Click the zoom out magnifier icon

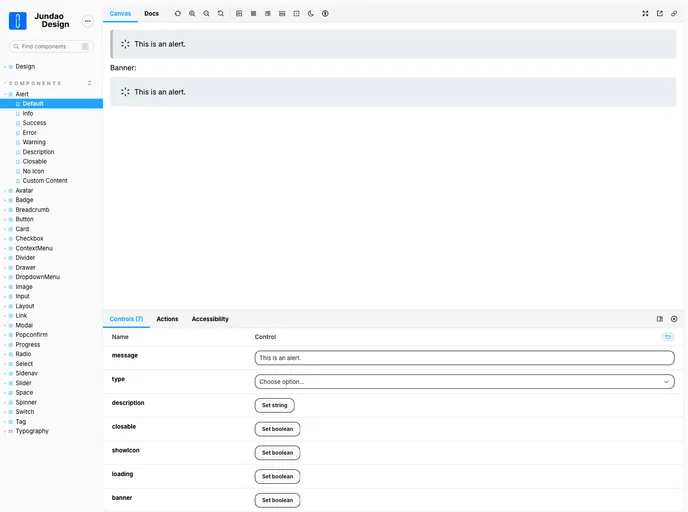point(206,14)
